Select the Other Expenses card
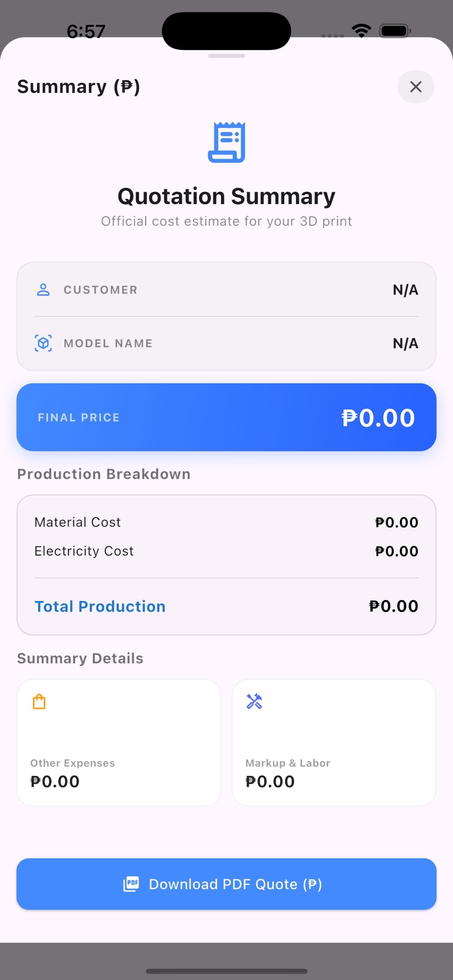 coord(119,743)
